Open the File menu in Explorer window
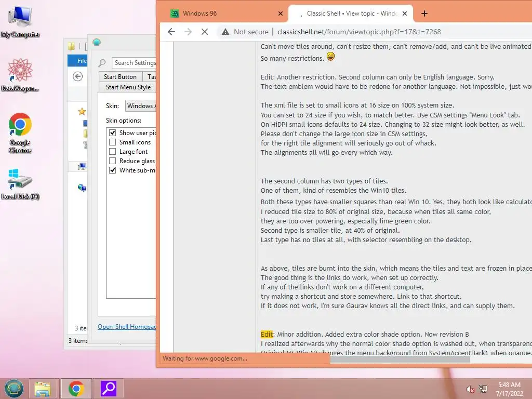The image size is (532, 399). (x=78, y=61)
